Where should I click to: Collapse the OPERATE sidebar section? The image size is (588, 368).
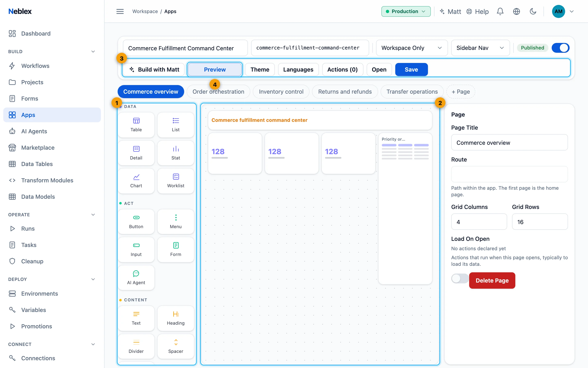tap(93, 214)
